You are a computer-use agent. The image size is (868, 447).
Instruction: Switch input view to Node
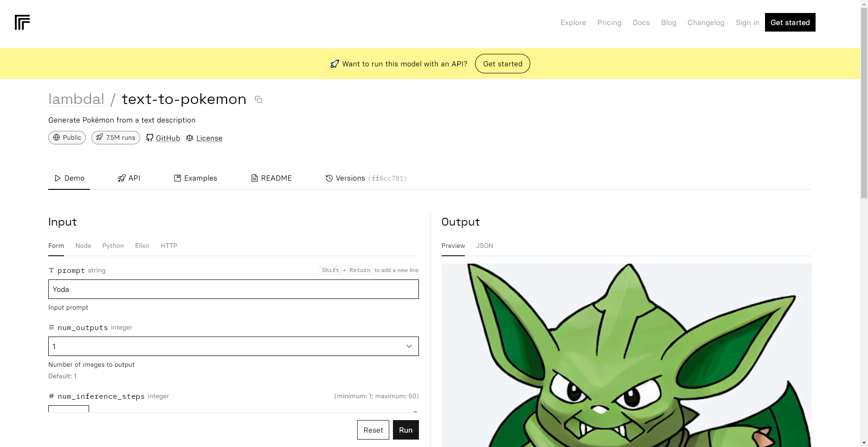(83, 246)
